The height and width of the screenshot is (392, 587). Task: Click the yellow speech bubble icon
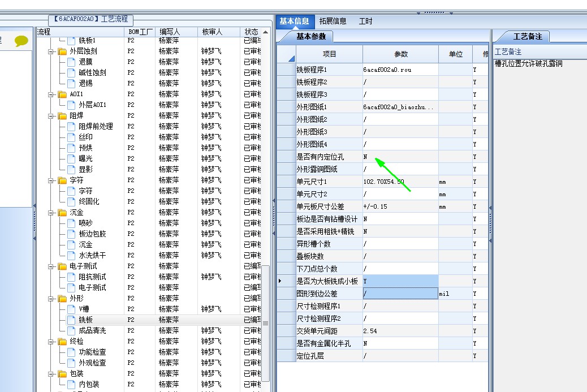tap(21, 40)
